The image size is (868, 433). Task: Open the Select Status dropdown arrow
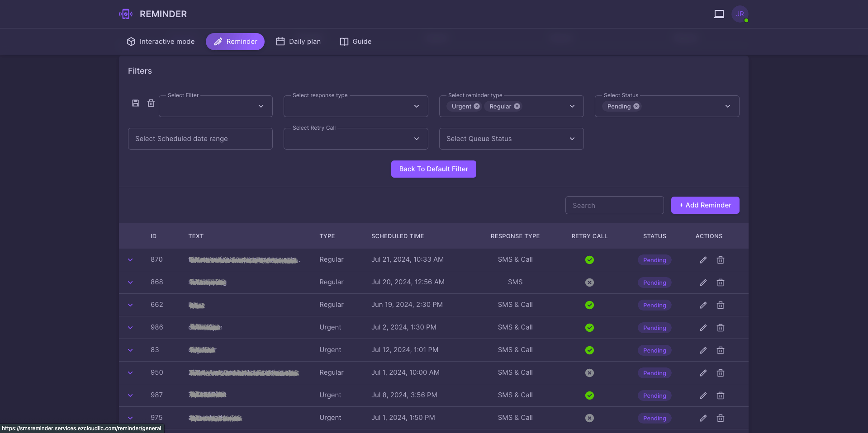tap(728, 106)
